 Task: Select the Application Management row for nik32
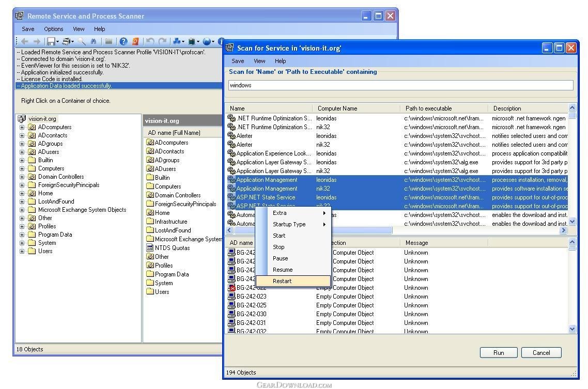397,189
